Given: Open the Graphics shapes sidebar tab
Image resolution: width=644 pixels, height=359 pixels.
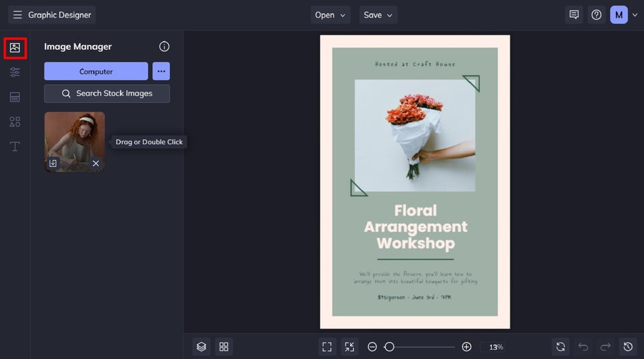Looking at the screenshot, I should pos(15,121).
